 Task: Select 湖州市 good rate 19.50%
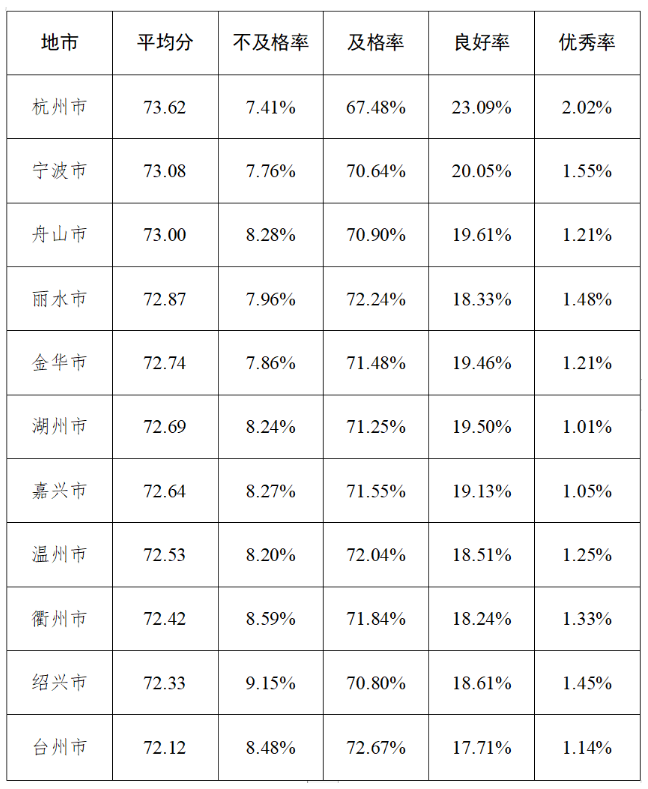481,427
